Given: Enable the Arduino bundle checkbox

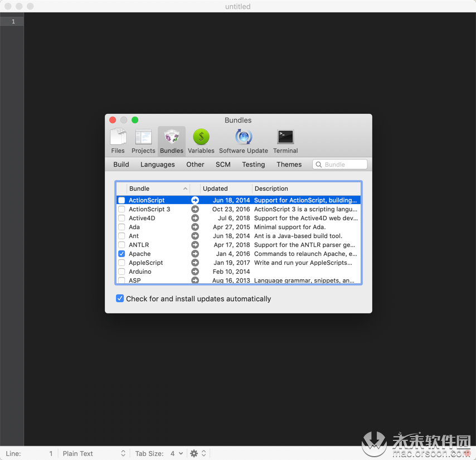Looking at the screenshot, I should (x=122, y=272).
